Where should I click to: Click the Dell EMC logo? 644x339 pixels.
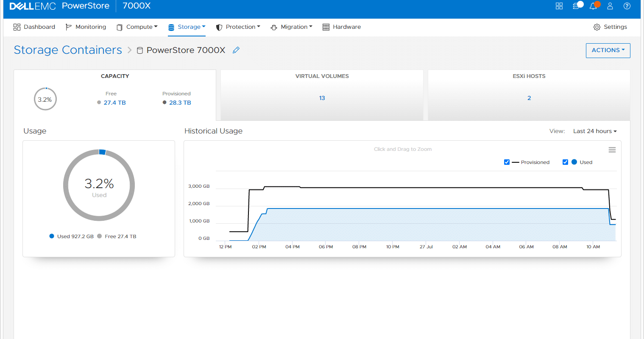coord(33,6)
